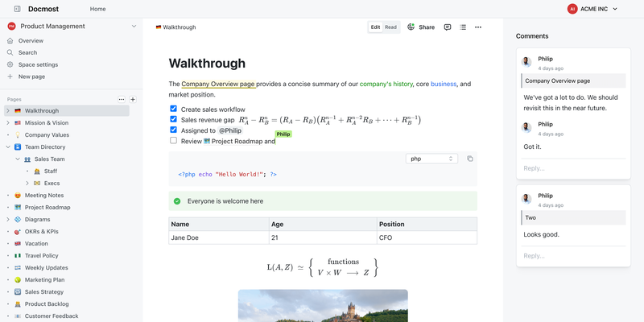
Task: Click Philip's avatar on 'We've got a lot' comment
Action: click(x=526, y=62)
